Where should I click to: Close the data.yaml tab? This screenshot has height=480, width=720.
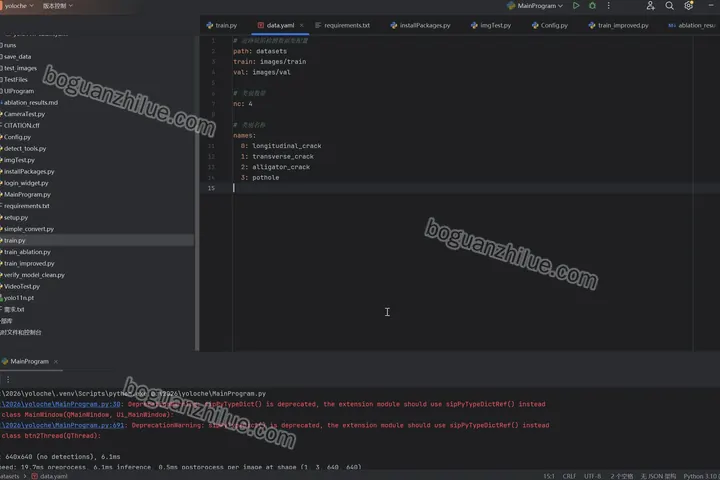tap(301, 25)
